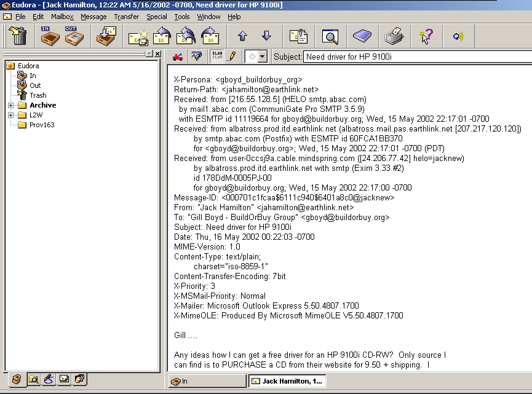
Task: Select the Eudora root tree node
Action: coord(28,66)
